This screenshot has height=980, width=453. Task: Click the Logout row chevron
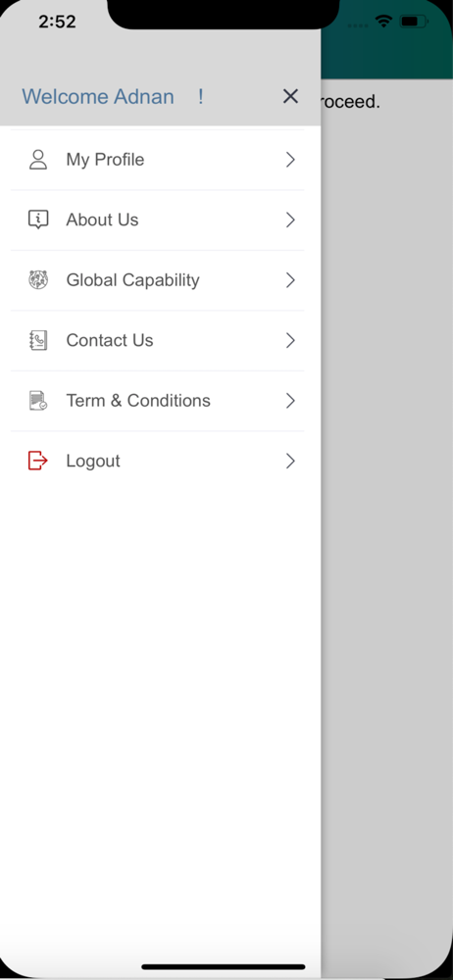click(290, 462)
